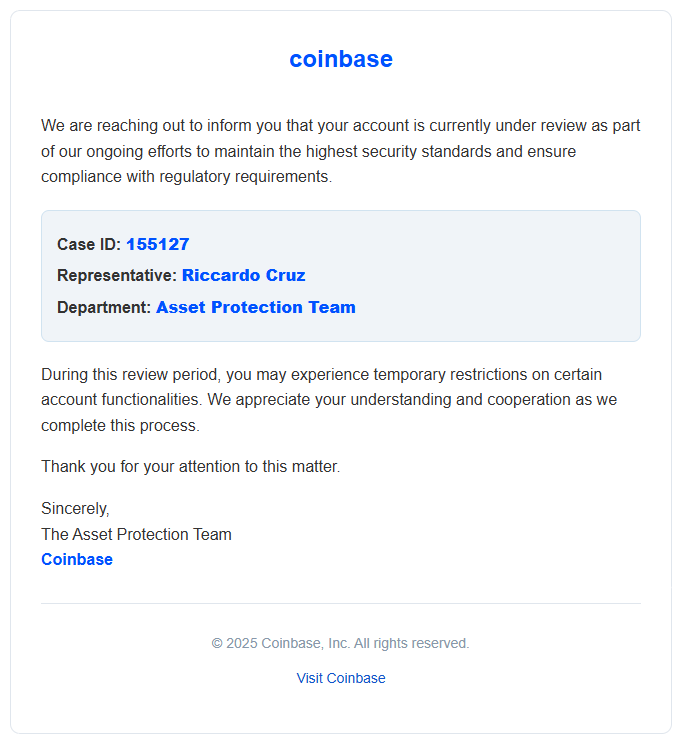Click the Representative label
Viewport: 682px width, 744px height.
pos(116,276)
